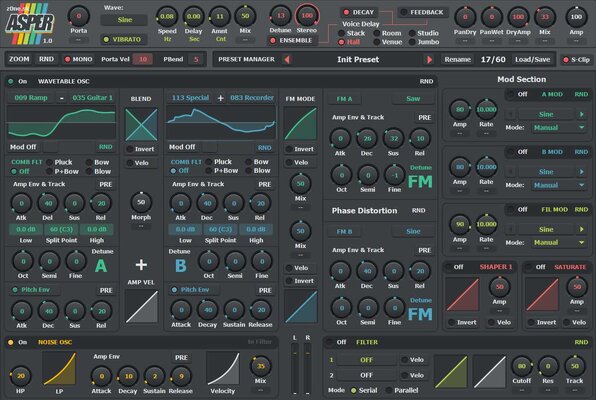Open A MOD Mode Manual dropdown

(558, 128)
